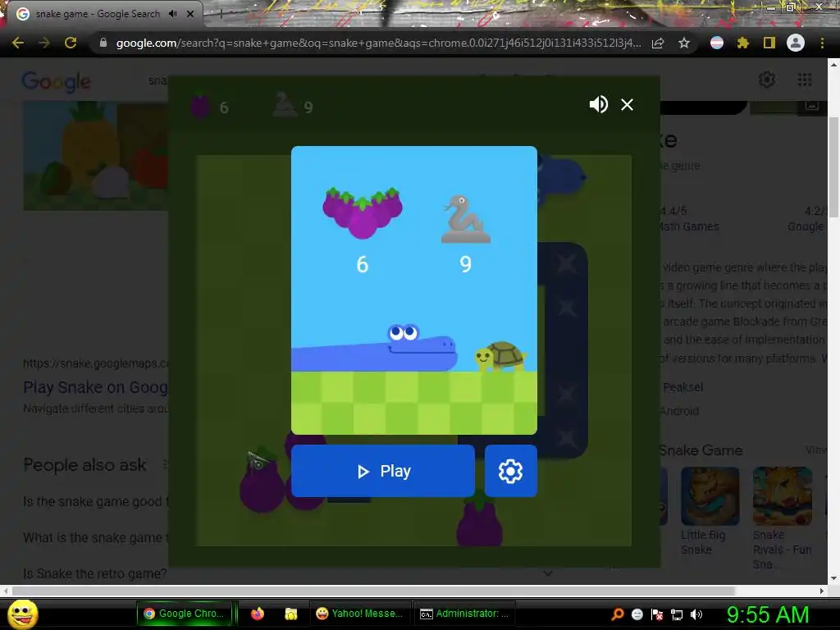
Task: Go forward in browser history
Action: 44,43
